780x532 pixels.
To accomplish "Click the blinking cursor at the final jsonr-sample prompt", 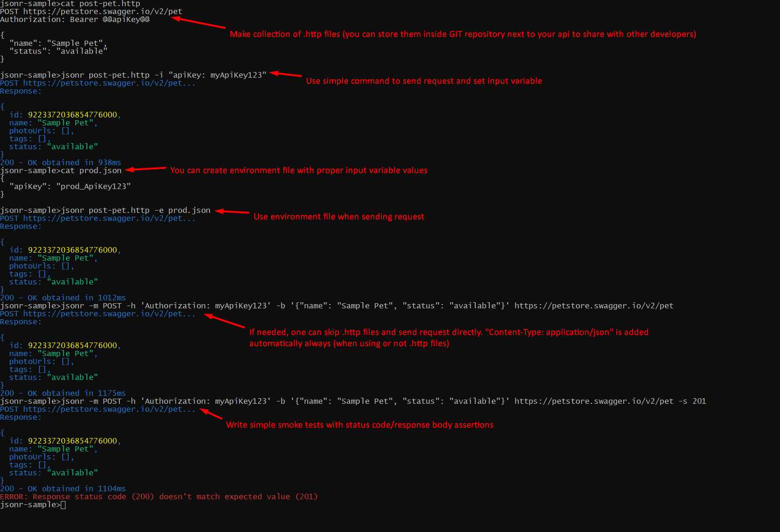I will pyautogui.click(x=63, y=505).
